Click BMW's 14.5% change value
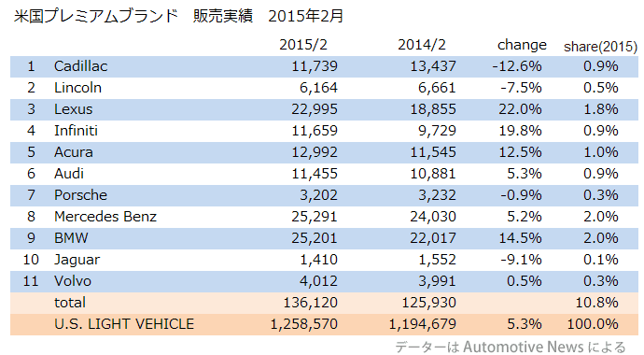Image resolution: width=644 pixels, height=355 pixels. (520, 238)
